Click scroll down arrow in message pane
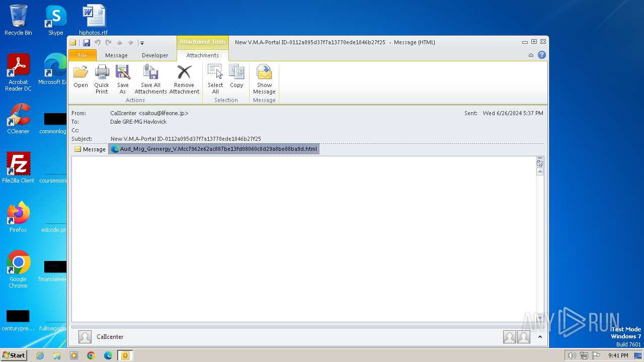This screenshot has height=362, width=644. click(x=540, y=318)
